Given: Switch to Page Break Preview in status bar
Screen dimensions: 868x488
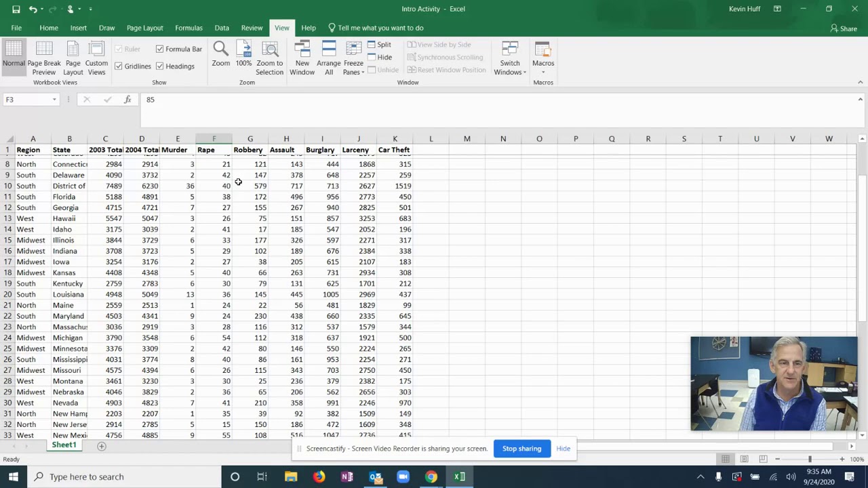Looking at the screenshot, I should point(763,460).
